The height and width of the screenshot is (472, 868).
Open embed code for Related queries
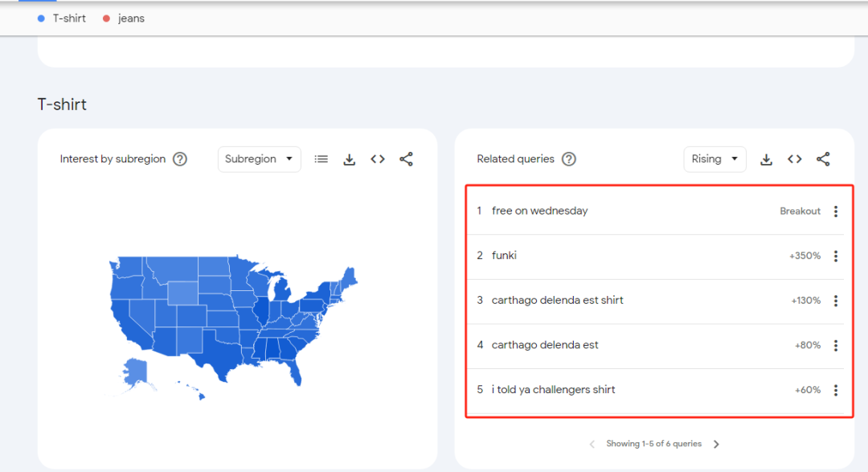(795, 159)
